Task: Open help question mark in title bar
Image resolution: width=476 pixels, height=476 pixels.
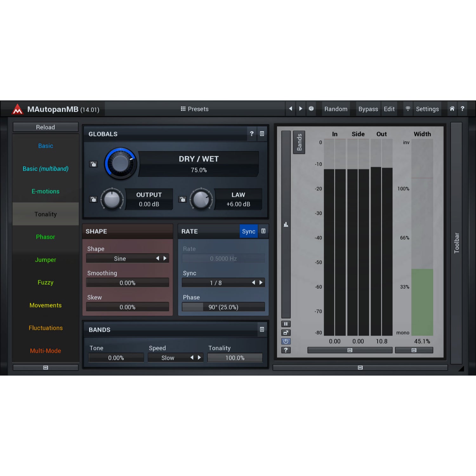Action: point(462,109)
